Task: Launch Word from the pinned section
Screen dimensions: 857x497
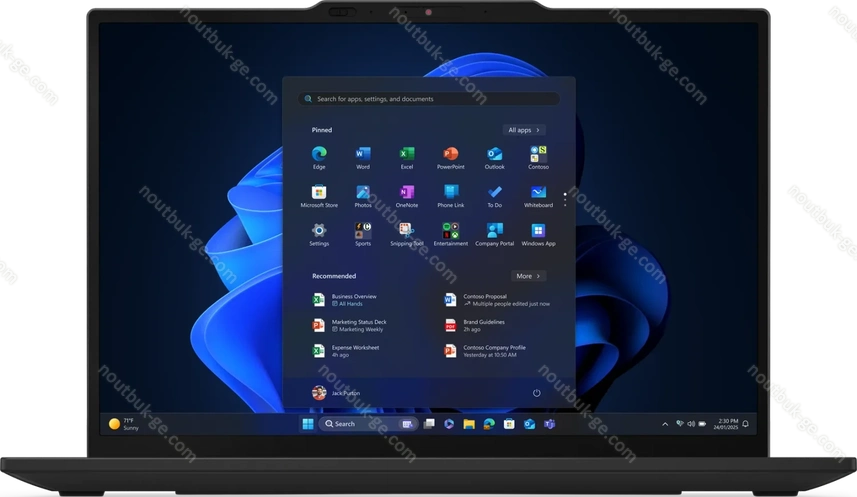Action: [363, 154]
